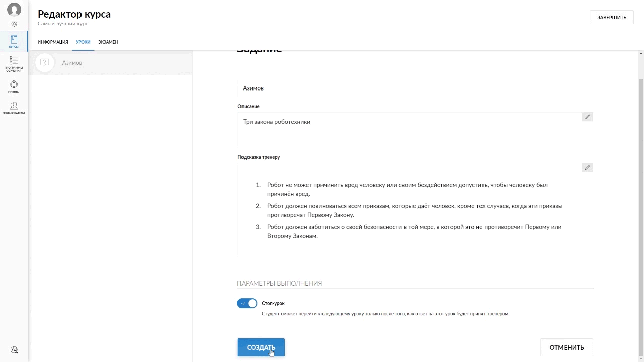This screenshot has height=362, width=644.
Task: Click the pencil icon for Описание
Action: [x=587, y=117]
